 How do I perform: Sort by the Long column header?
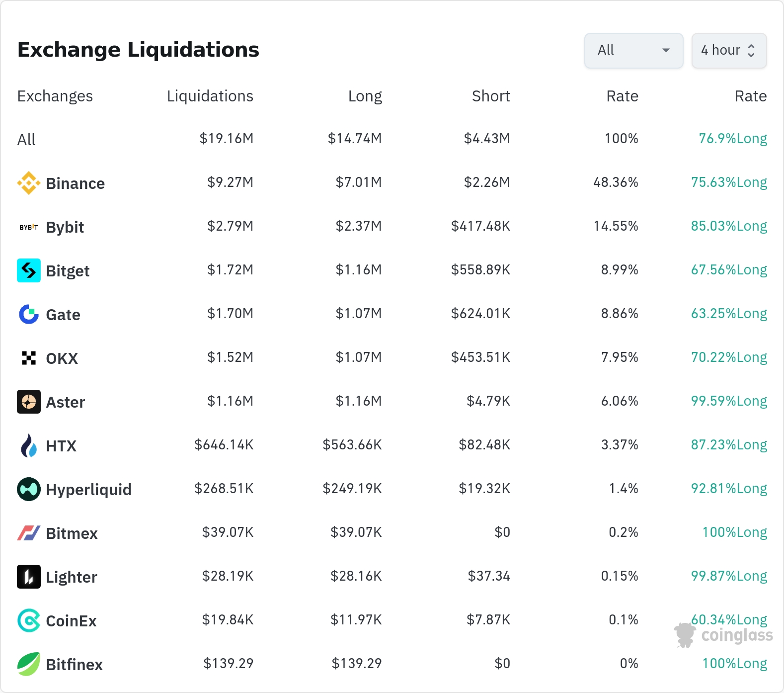coord(365,96)
